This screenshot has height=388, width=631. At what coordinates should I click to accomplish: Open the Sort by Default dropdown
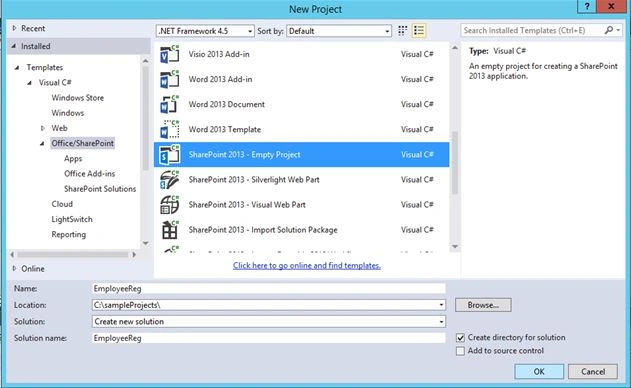click(339, 31)
